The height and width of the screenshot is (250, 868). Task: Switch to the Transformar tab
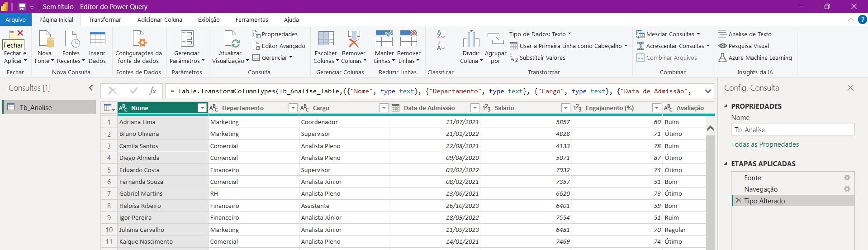pos(105,19)
